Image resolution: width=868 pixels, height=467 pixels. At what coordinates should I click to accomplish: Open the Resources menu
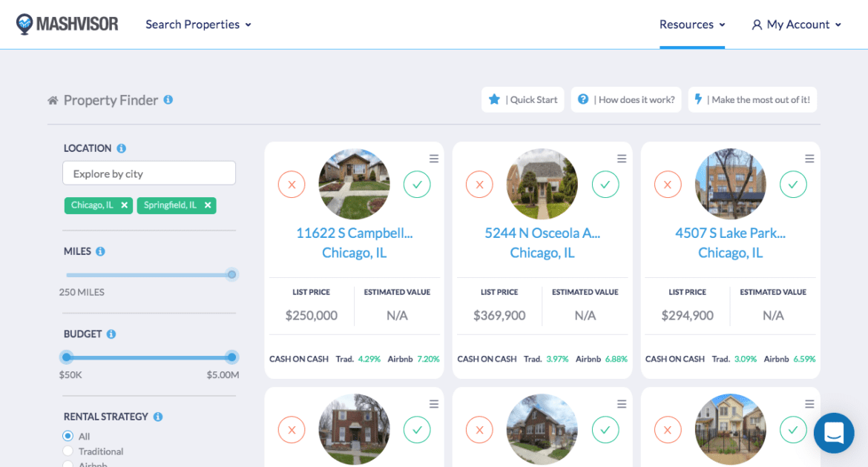(691, 24)
